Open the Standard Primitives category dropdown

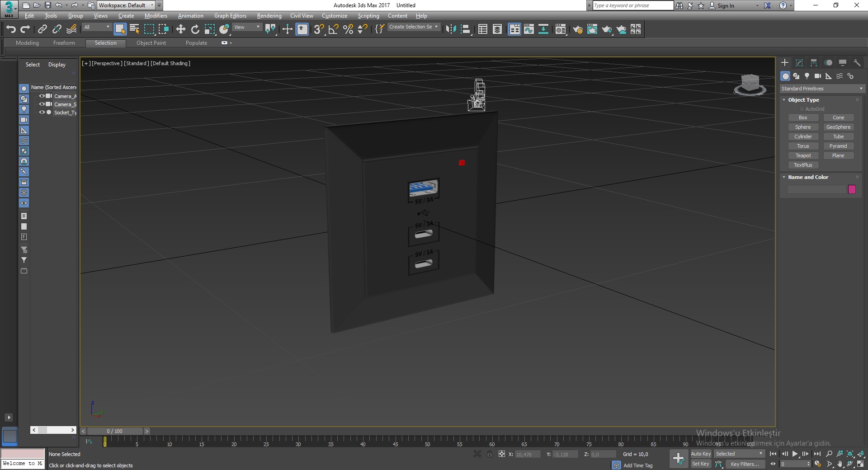pos(822,89)
